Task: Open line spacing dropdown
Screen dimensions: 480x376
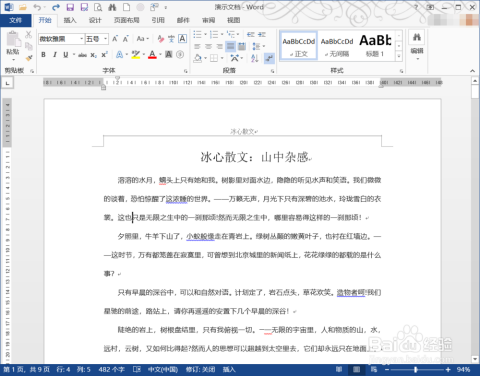Action: tap(258, 46)
